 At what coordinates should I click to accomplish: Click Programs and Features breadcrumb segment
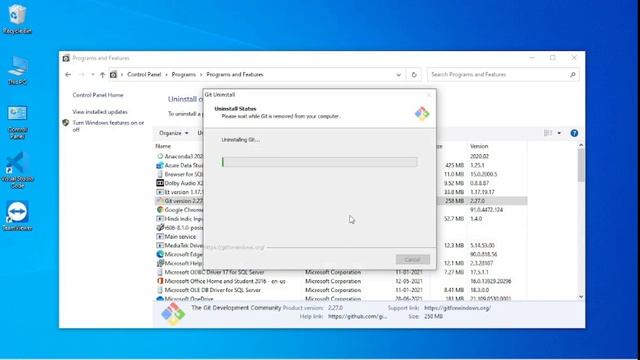point(235,75)
